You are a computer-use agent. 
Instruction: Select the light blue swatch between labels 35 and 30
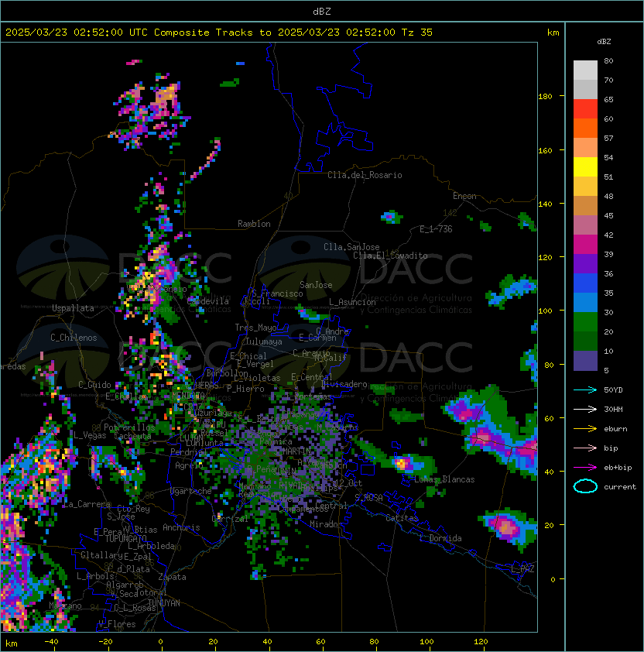pyautogui.click(x=585, y=303)
